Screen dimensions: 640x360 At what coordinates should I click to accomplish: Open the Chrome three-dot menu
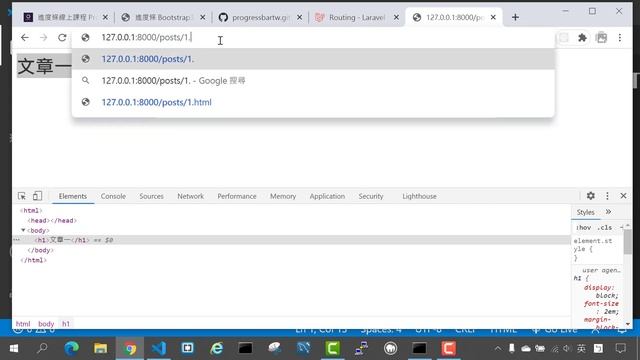[x=620, y=38]
